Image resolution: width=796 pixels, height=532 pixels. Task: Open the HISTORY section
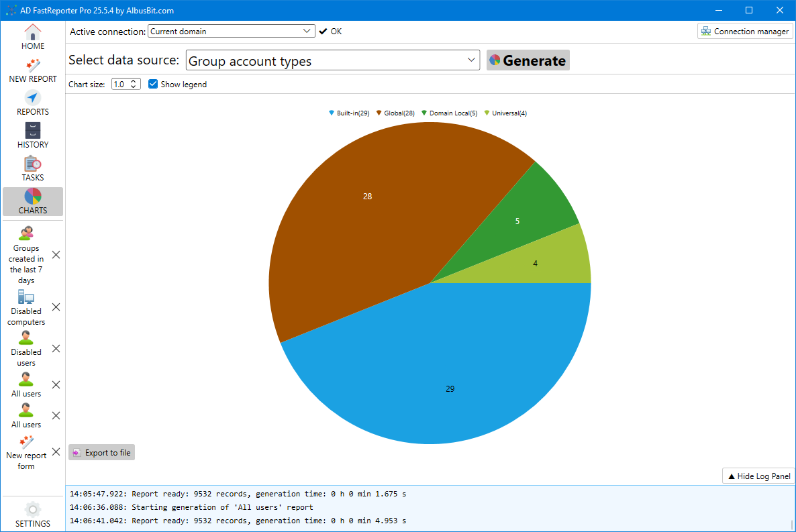(x=32, y=136)
